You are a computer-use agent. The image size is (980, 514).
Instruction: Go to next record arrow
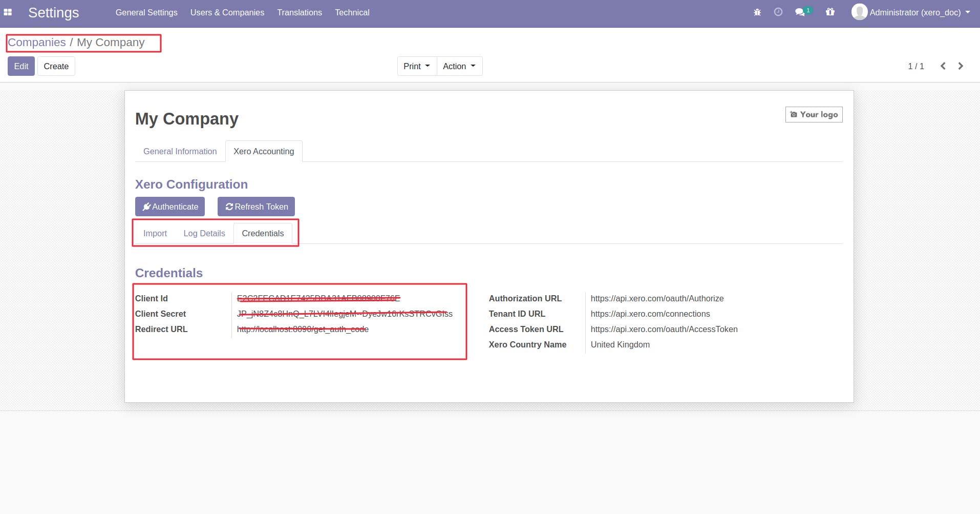(x=961, y=66)
